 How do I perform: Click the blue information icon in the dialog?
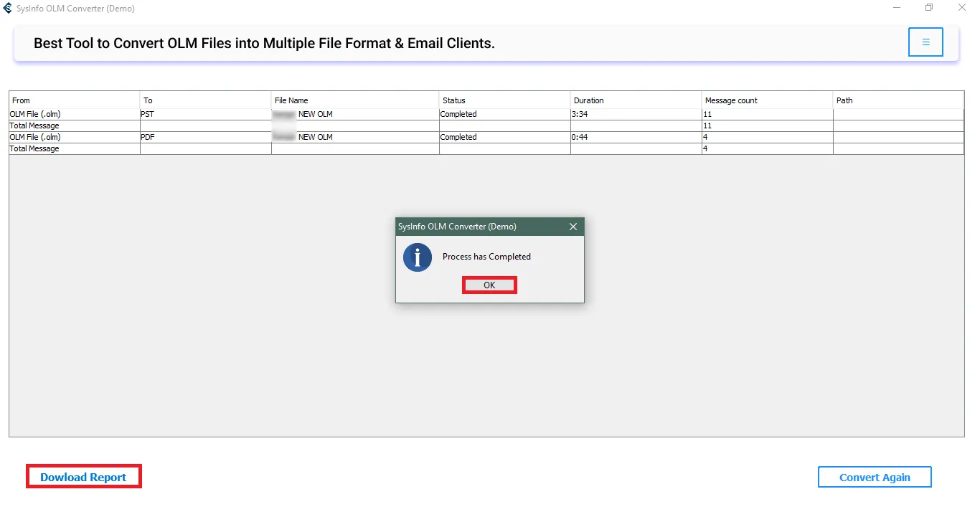point(417,257)
